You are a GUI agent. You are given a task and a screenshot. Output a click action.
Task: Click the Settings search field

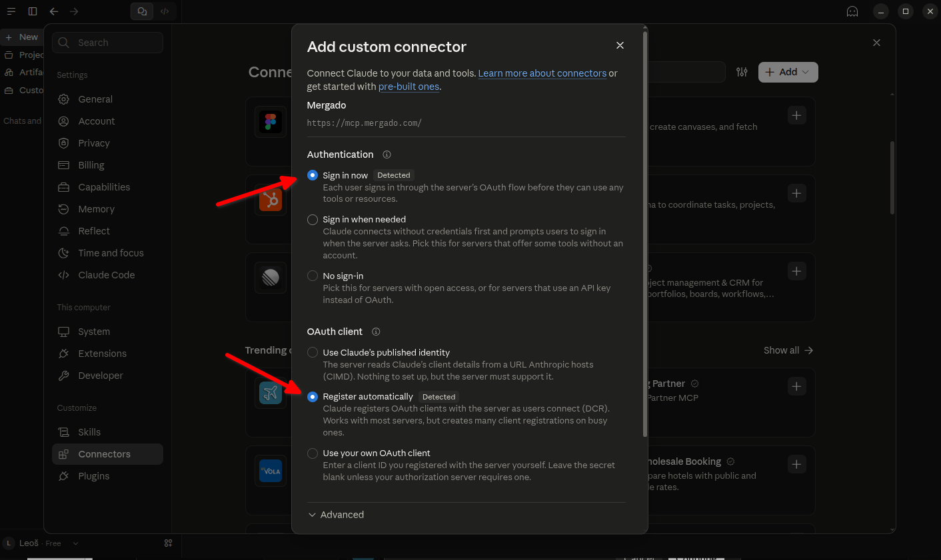[x=107, y=43]
